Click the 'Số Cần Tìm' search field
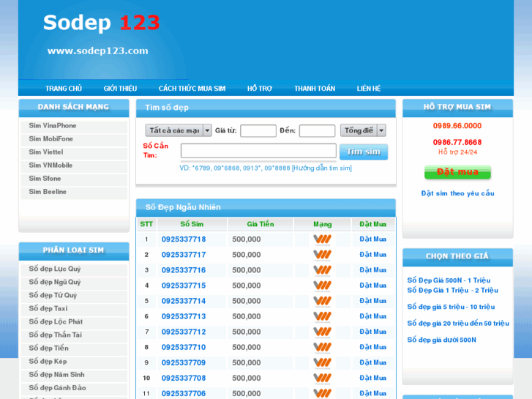This screenshot has width=532, height=399. [258, 151]
